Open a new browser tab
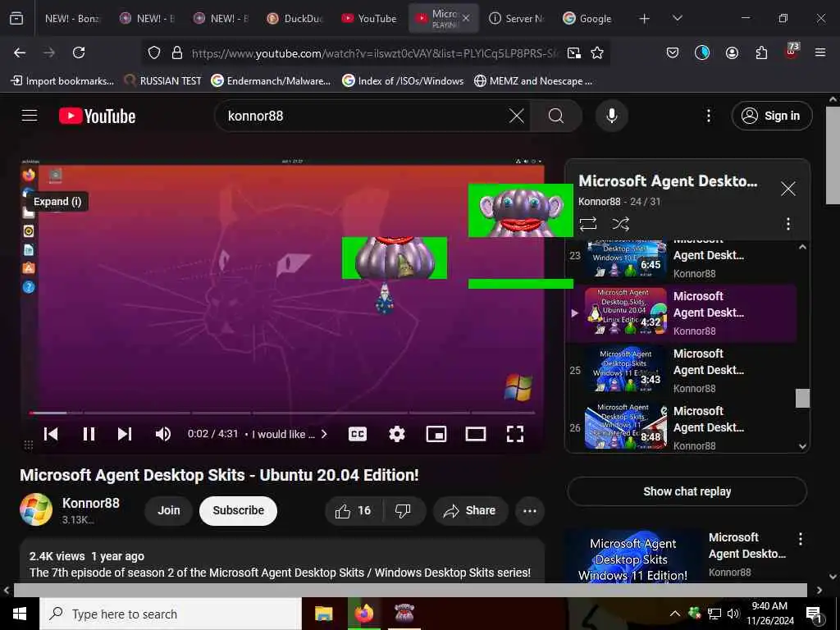This screenshot has width=840, height=630. [x=644, y=19]
